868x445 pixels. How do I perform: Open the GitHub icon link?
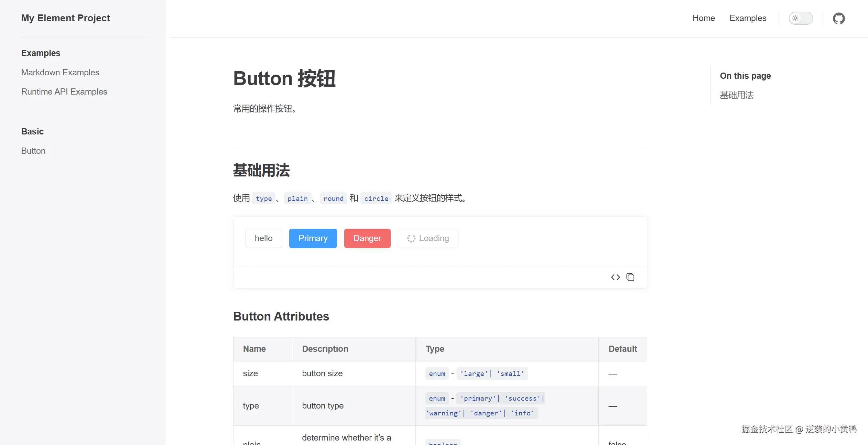point(838,18)
